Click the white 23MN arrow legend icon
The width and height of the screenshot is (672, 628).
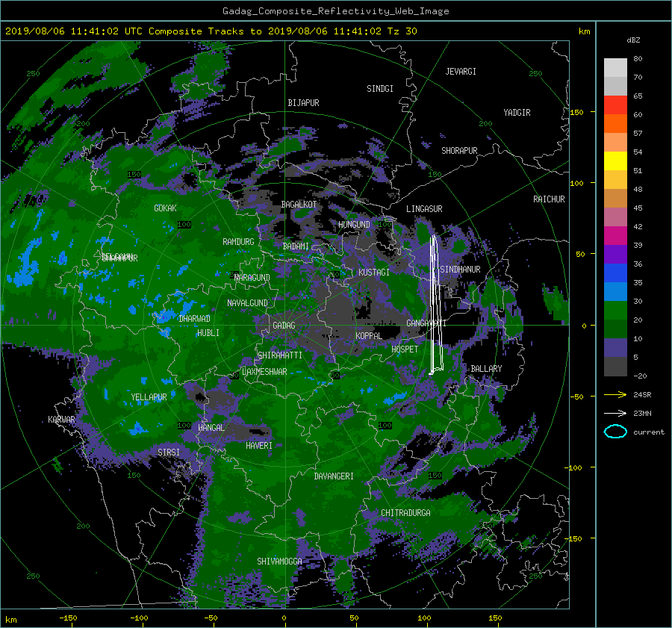615,413
